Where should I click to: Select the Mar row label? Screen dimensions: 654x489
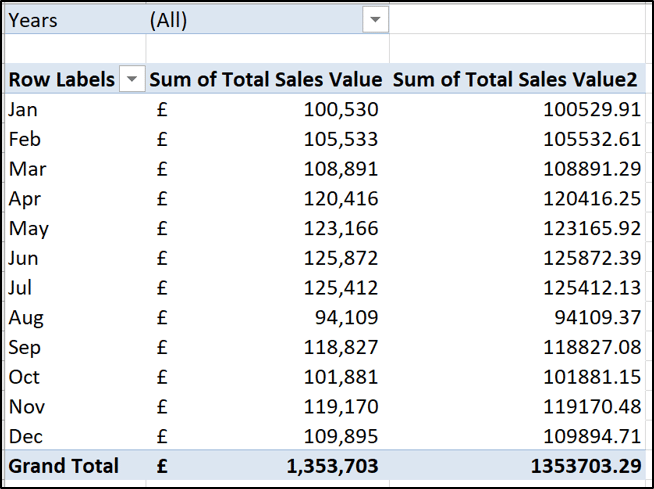point(24,169)
